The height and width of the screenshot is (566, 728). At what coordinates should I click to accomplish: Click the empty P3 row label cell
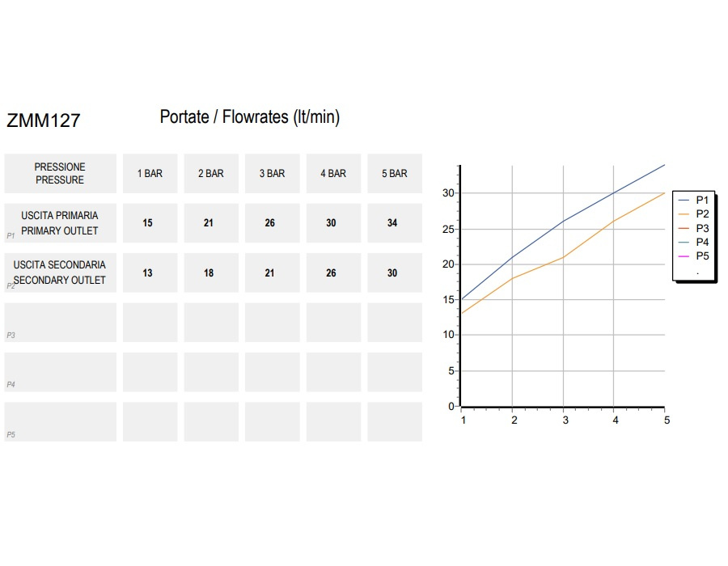[61, 323]
